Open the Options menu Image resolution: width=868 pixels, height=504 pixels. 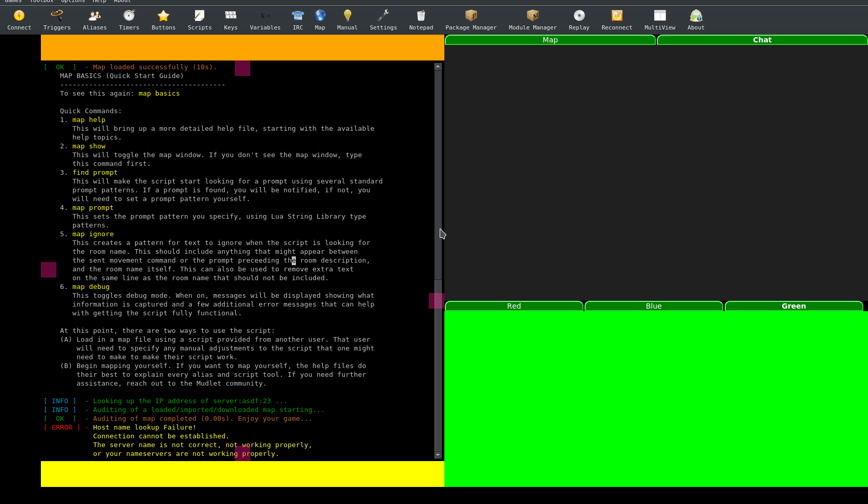(73, 2)
